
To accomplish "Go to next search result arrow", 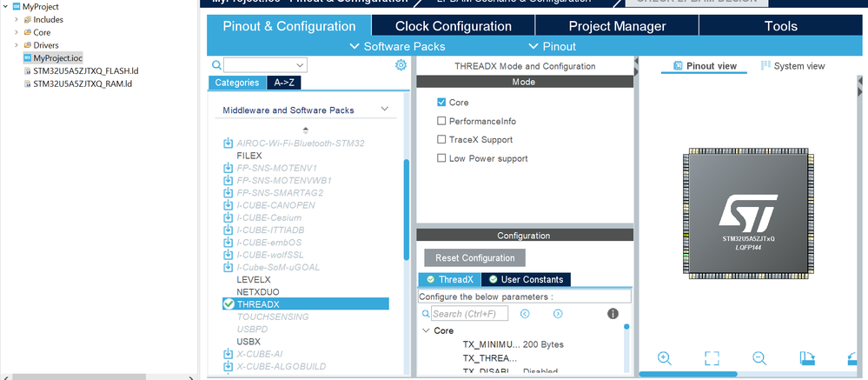I will (558, 314).
